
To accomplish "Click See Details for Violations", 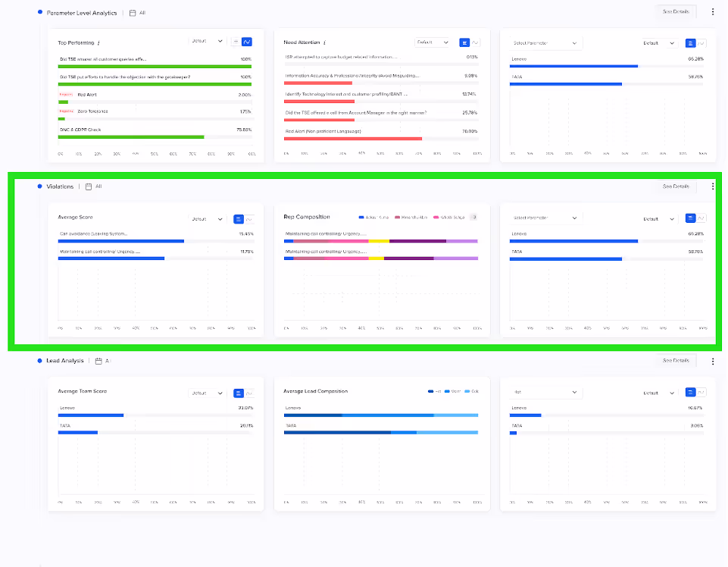I will 676,186.
